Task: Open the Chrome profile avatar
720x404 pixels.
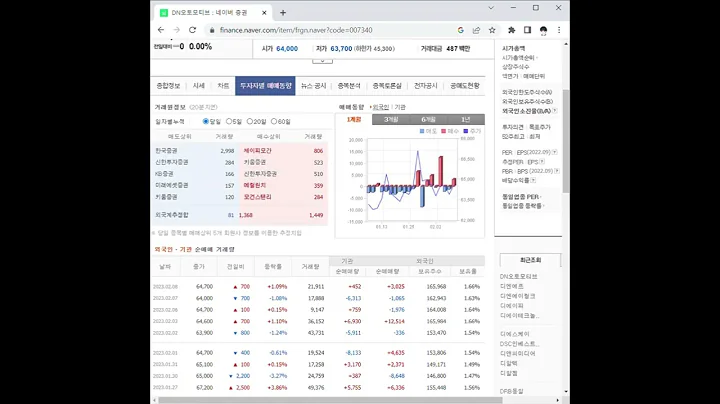Action: tap(543, 30)
